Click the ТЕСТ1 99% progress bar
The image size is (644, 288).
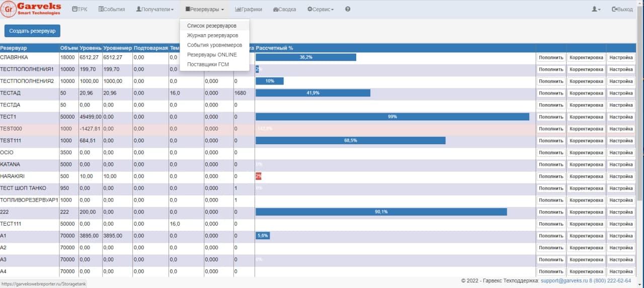392,117
